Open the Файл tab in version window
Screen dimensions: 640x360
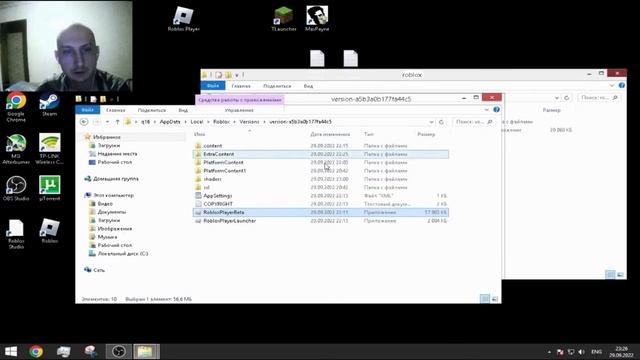(x=88, y=110)
